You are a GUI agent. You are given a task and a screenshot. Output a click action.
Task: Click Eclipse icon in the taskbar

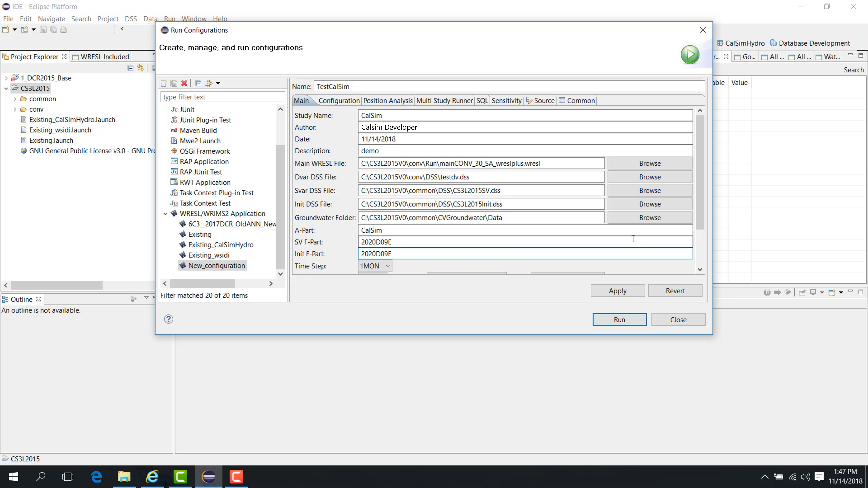(x=209, y=477)
